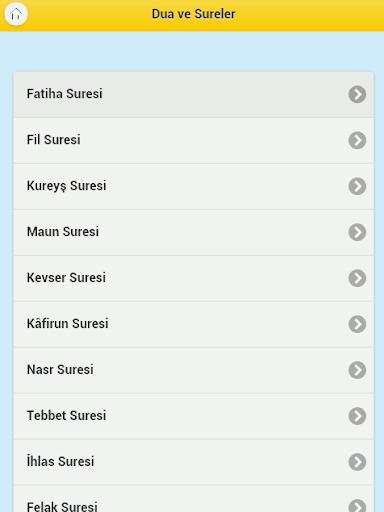The height and width of the screenshot is (512, 384).
Task: Open Tebbet Suresi list entry
Action: click(x=194, y=417)
